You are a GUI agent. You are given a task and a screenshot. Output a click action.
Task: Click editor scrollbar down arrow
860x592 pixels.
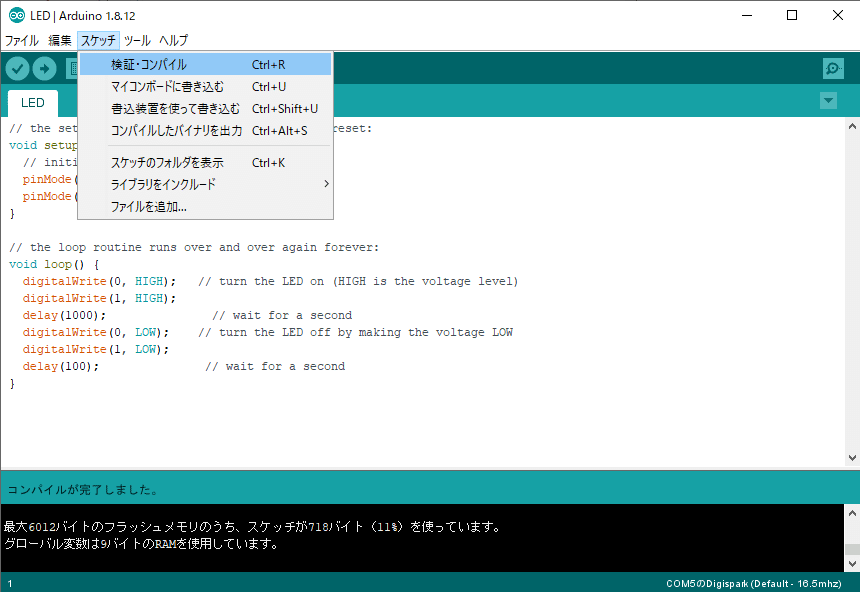(852, 458)
